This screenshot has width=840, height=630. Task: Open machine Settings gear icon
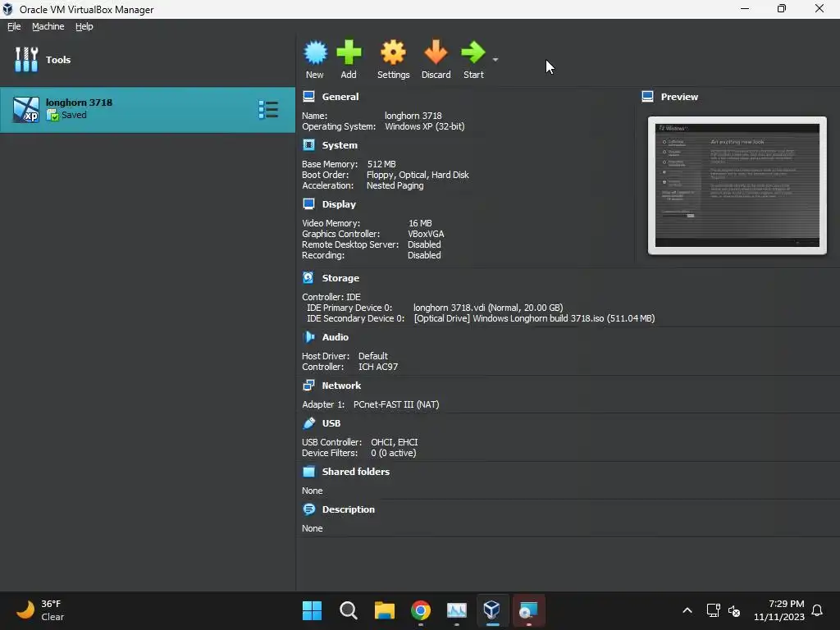(393, 53)
